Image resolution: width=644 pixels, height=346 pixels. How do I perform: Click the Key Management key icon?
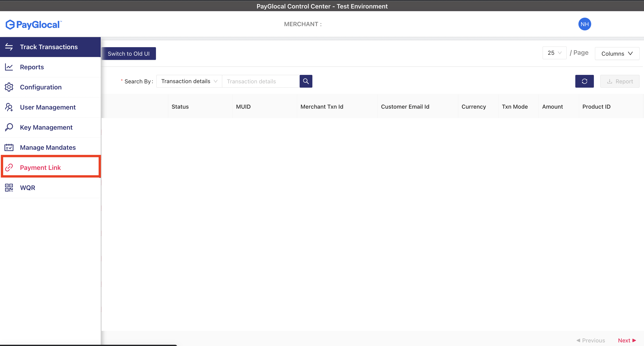(9, 127)
